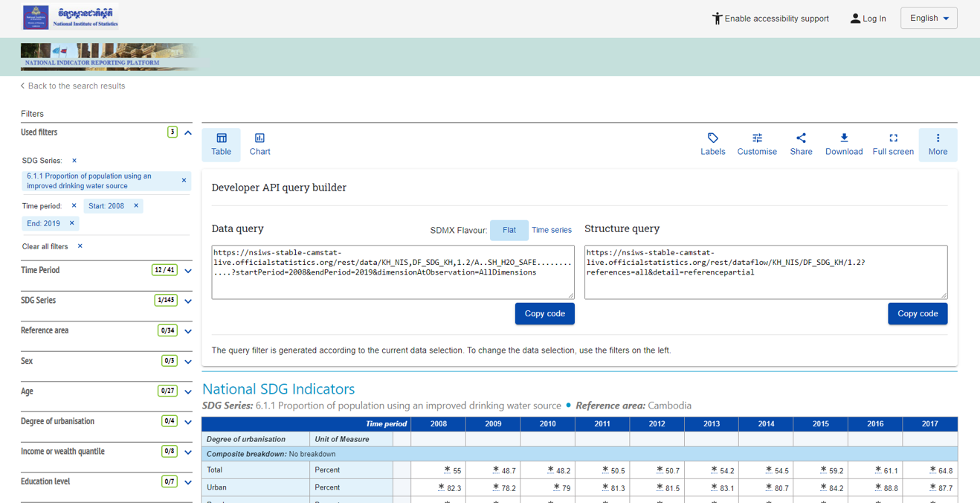Expand the Reference area filter
The image size is (980, 503).
point(188,331)
